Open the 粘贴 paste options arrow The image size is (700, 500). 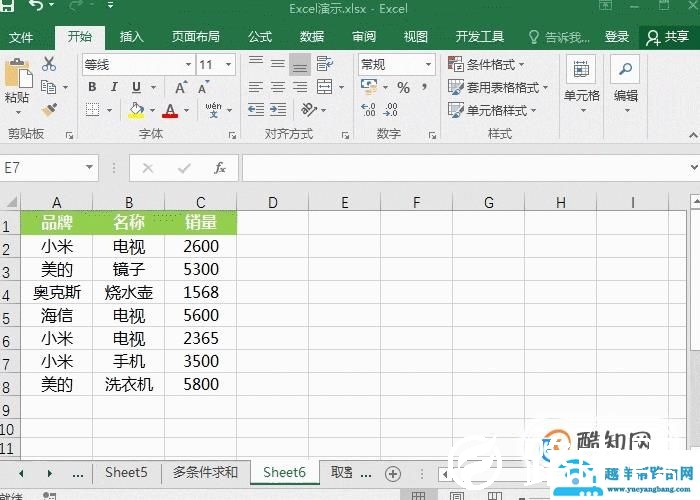[x=17, y=112]
